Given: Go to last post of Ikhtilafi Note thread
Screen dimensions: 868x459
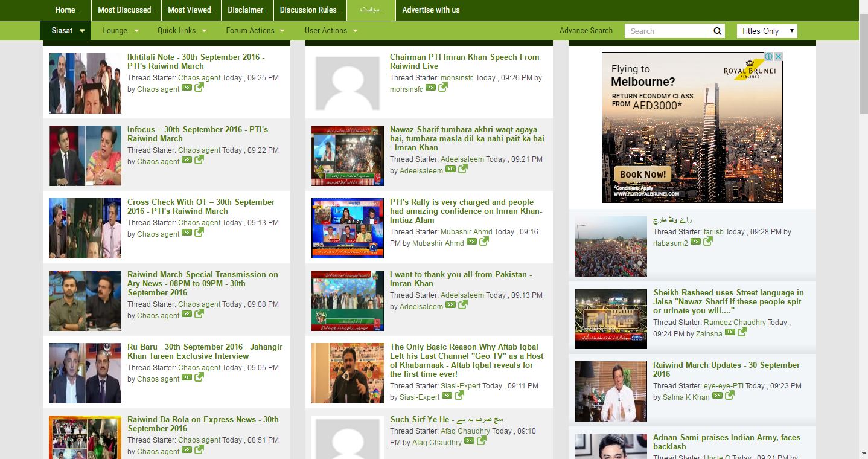Looking at the screenshot, I should click(187, 88).
